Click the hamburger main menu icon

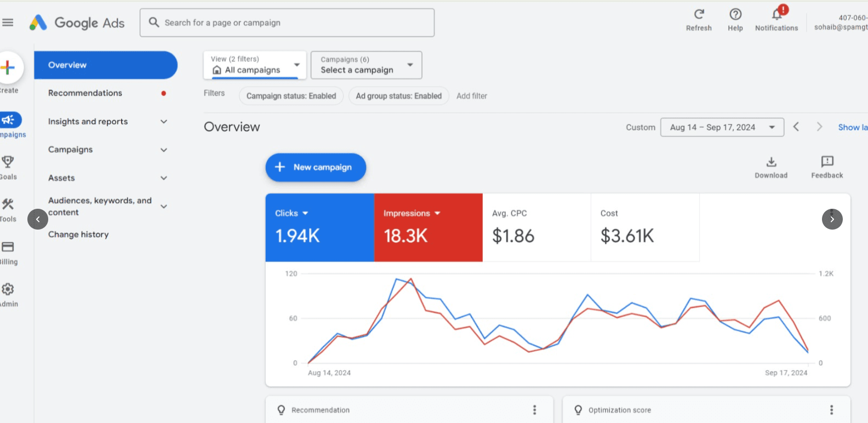(x=8, y=22)
